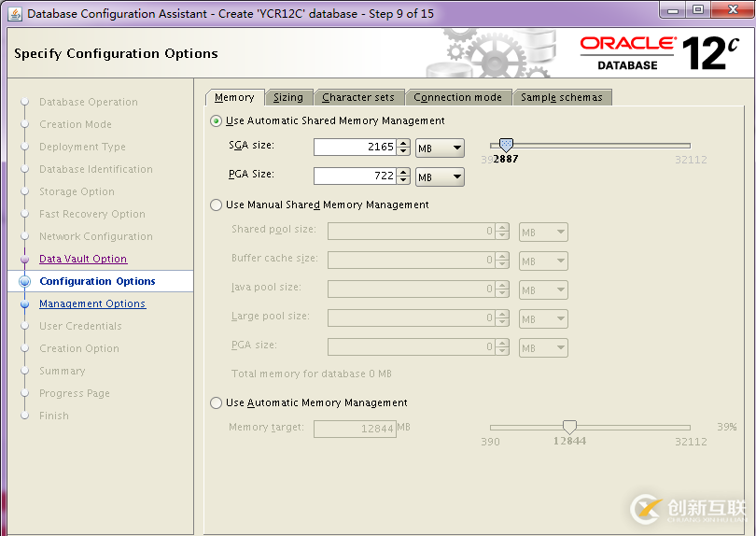
Task: Click the PGA Size input field
Action: click(356, 176)
